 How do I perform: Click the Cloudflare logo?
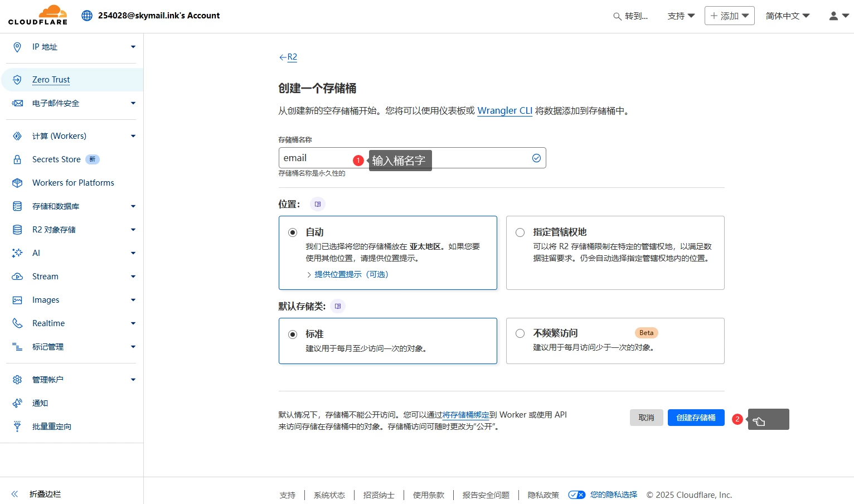37,15
